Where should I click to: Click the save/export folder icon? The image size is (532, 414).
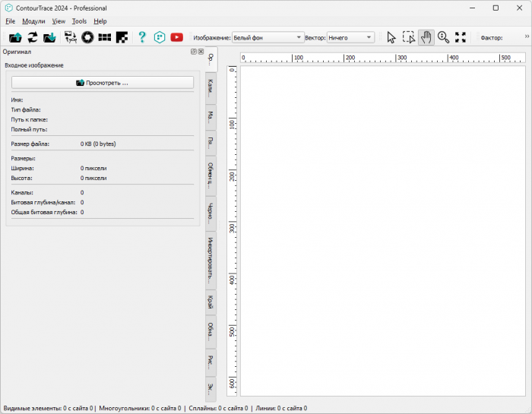click(x=50, y=37)
